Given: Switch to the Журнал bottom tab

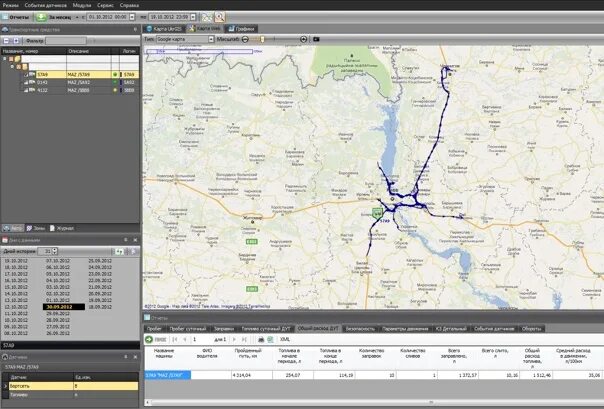Looking at the screenshot, I should click(x=62, y=228).
